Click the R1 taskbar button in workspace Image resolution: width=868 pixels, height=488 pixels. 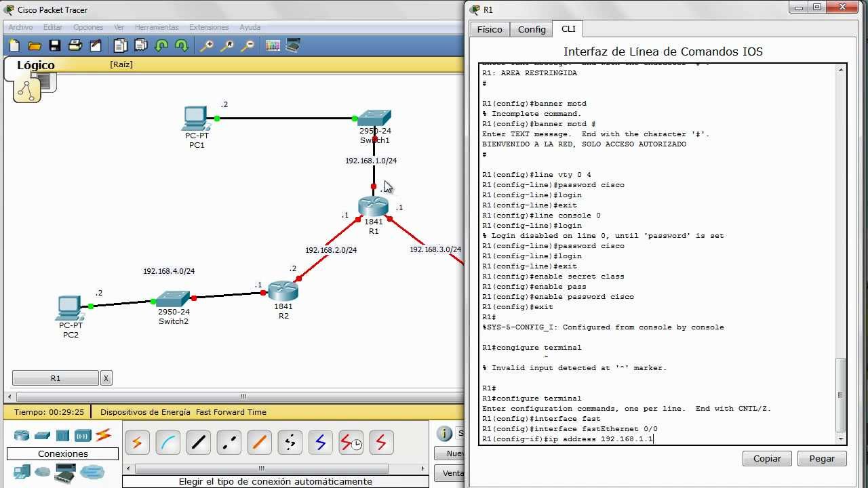pyautogui.click(x=56, y=378)
